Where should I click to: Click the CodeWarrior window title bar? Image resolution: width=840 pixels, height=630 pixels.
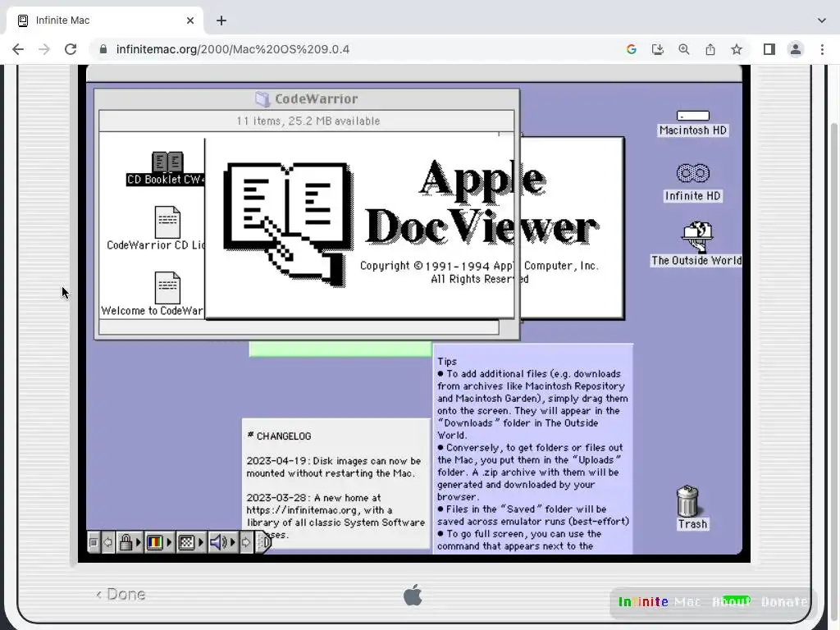click(307, 99)
